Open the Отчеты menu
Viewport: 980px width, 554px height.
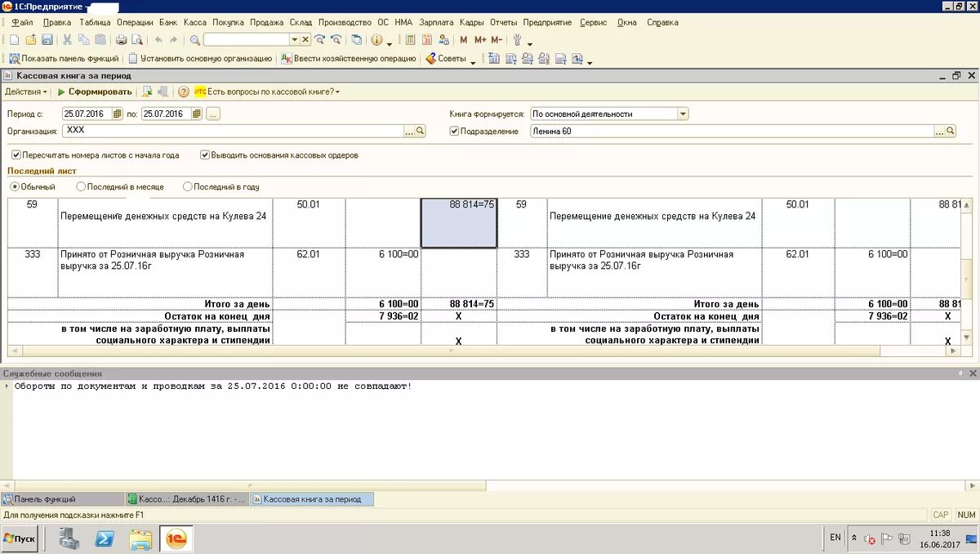pyautogui.click(x=503, y=22)
